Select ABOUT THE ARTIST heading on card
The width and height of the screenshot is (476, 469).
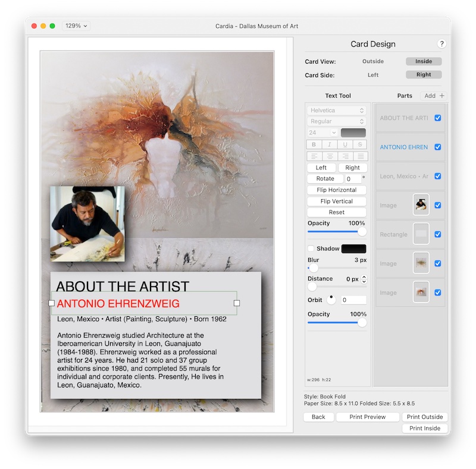pos(123,287)
